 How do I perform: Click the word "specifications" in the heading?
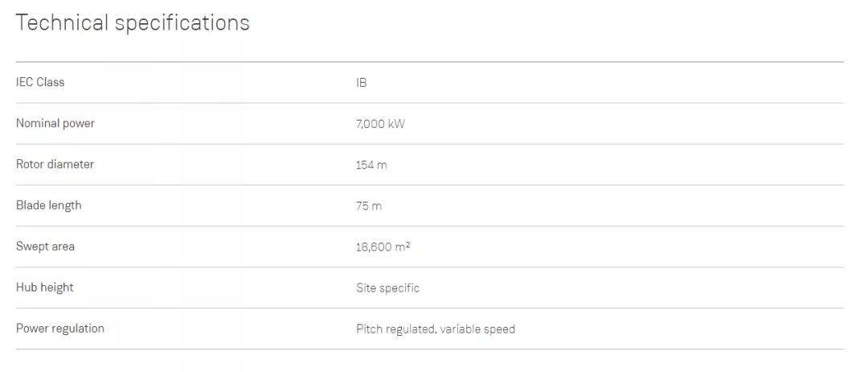(182, 23)
